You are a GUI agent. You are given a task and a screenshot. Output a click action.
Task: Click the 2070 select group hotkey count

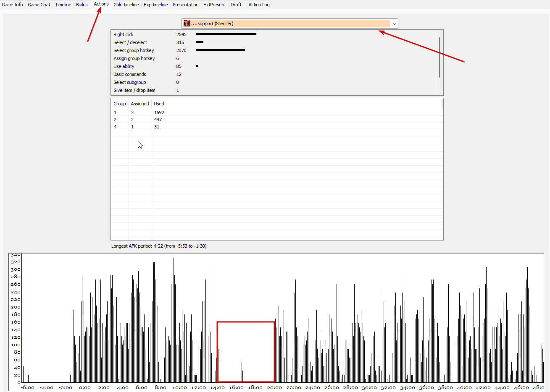pyautogui.click(x=182, y=50)
